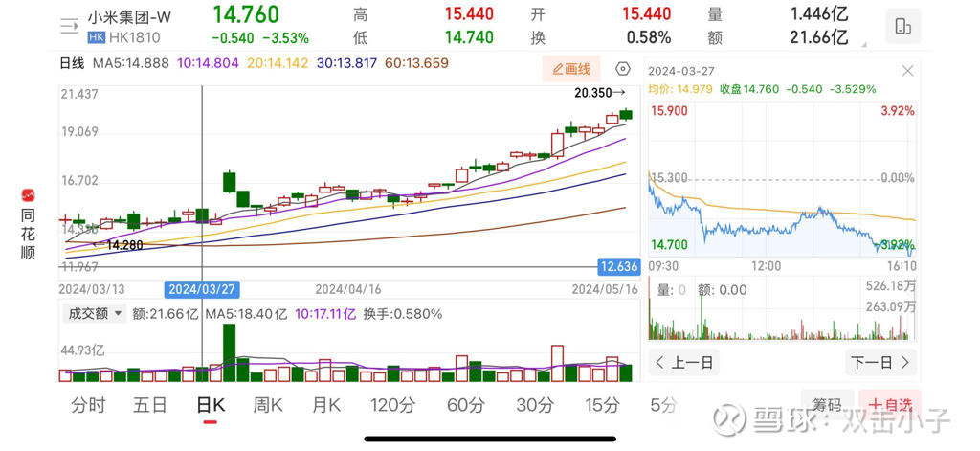Click the low value 14.740
980x451 pixels.
[x=469, y=37]
